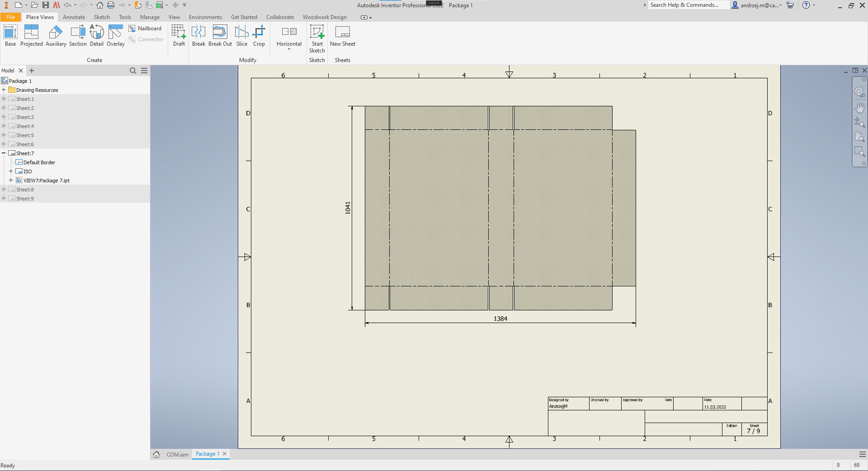Open the File menu
This screenshot has width=868, height=471.
(10, 17)
